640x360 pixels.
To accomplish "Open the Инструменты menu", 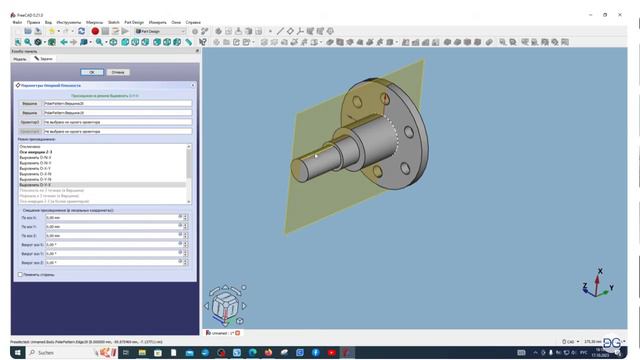I will pyautogui.click(x=69, y=22).
